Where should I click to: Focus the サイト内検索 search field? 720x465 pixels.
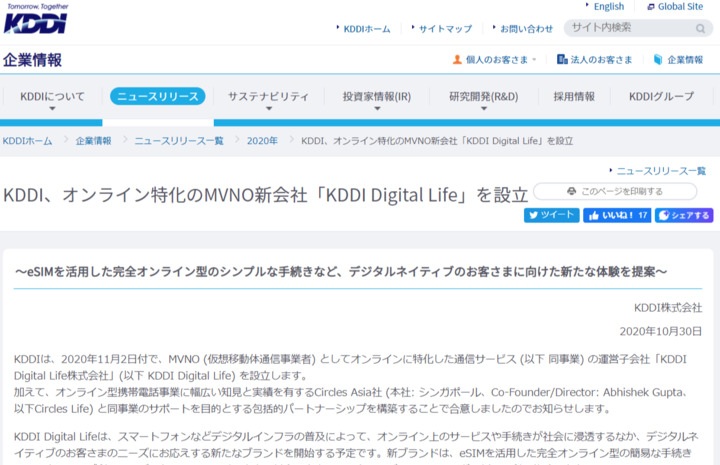pyautogui.click(x=638, y=28)
